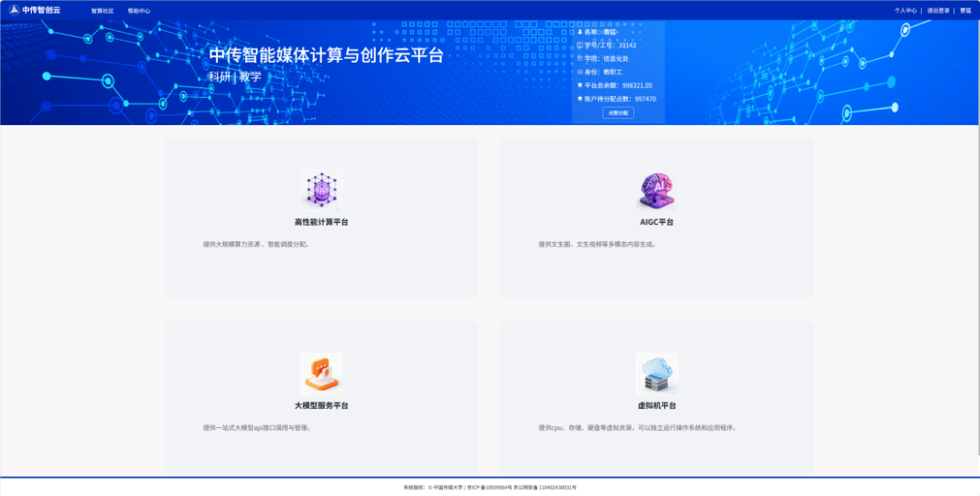The width and height of the screenshot is (980, 496).
Task: Select the 虚拟机平台 title
Action: 657,406
